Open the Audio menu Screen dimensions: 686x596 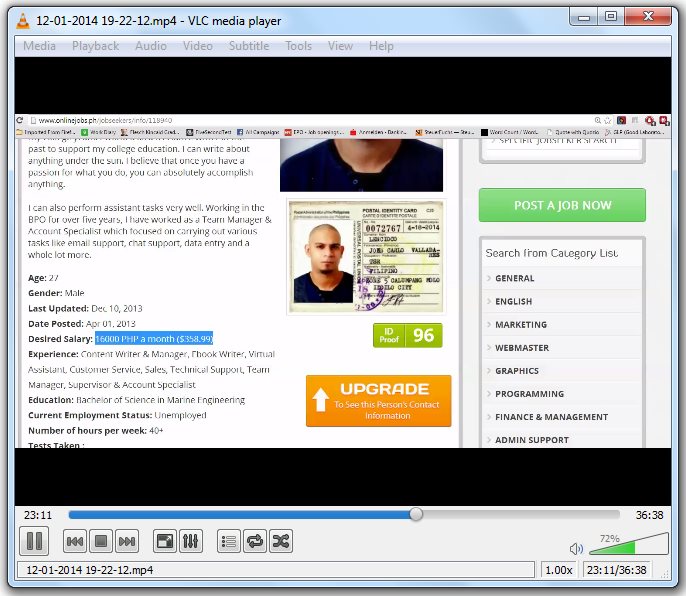pyautogui.click(x=151, y=46)
